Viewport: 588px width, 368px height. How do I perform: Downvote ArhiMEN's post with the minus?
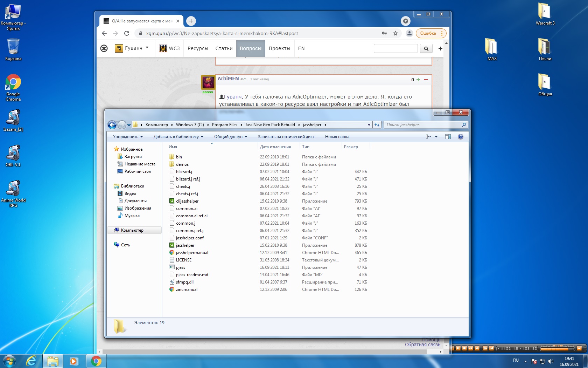426,80
